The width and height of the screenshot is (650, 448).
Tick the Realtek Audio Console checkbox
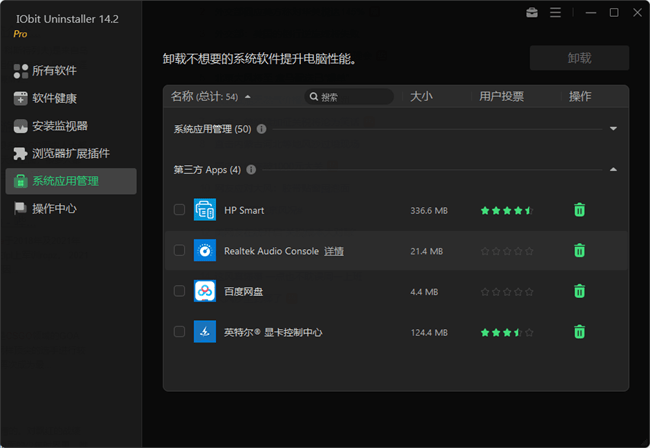click(179, 251)
